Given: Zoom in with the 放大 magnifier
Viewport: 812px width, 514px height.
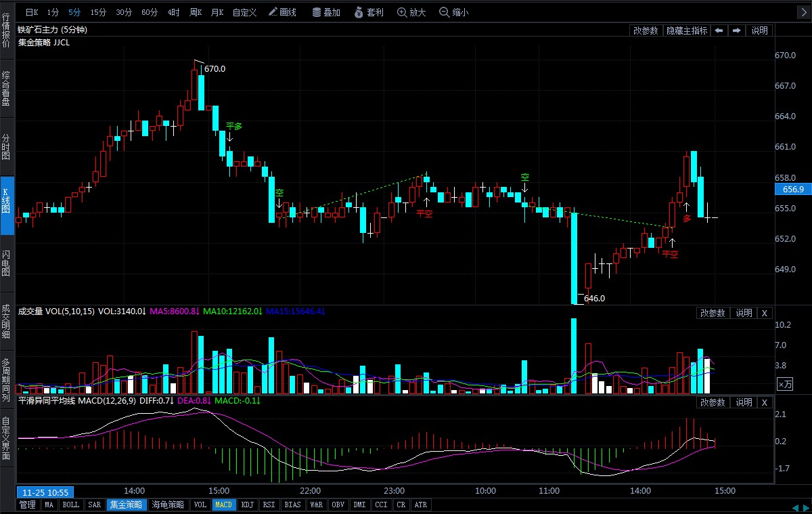Looking at the screenshot, I should 411,12.
